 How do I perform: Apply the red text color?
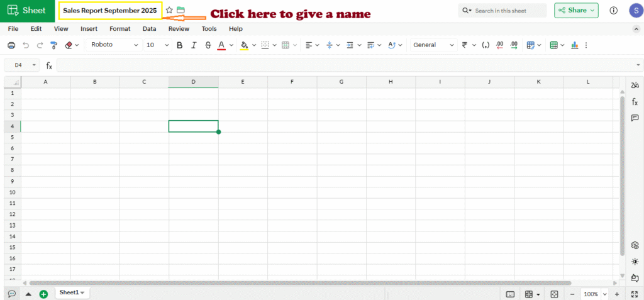pyautogui.click(x=221, y=45)
